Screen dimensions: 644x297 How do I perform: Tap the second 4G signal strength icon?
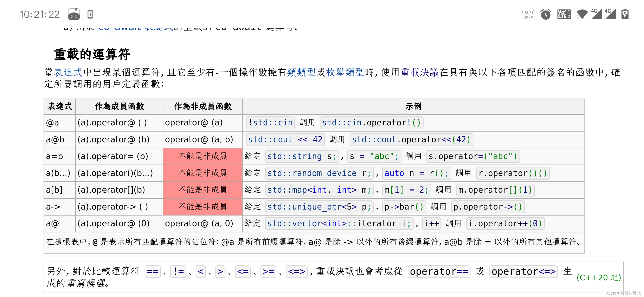pyautogui.click(x=610, y=14)
